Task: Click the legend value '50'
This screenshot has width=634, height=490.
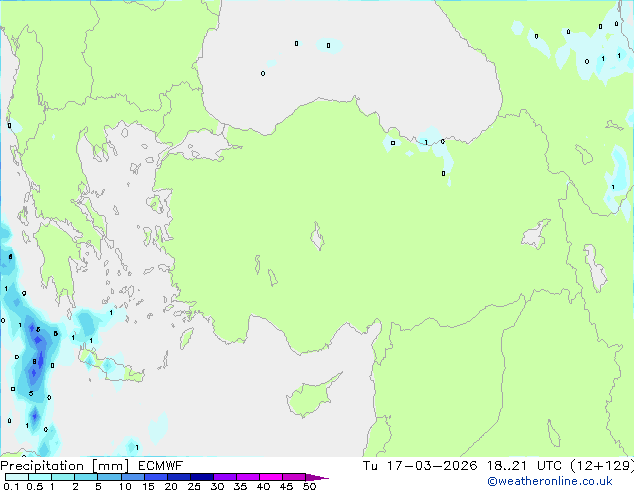Action: pos(309,486)
